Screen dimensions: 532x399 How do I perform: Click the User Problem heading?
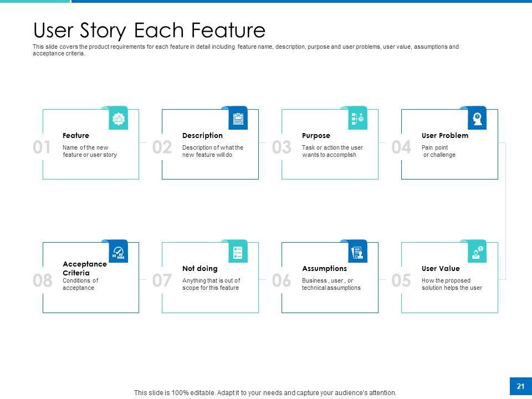point(444,136)
